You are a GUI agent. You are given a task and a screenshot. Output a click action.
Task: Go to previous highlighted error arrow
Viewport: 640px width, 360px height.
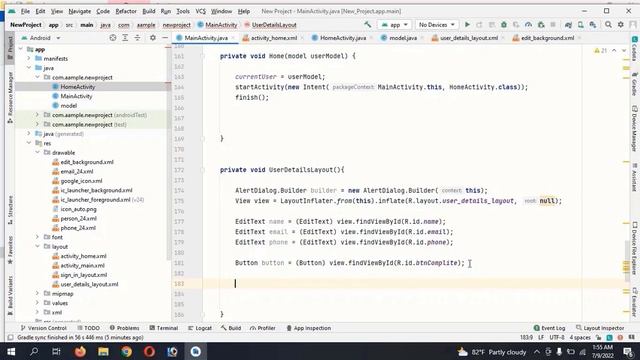[x=614, y=51]
